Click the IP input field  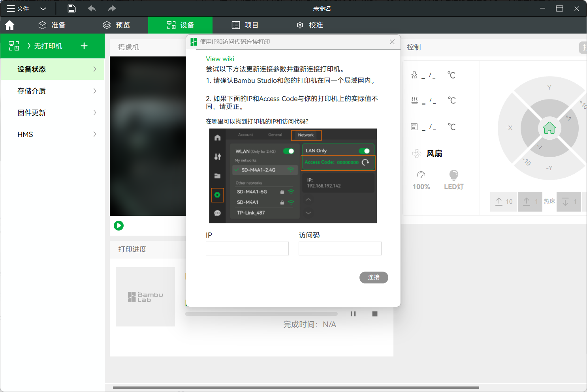tap(247, 249)
